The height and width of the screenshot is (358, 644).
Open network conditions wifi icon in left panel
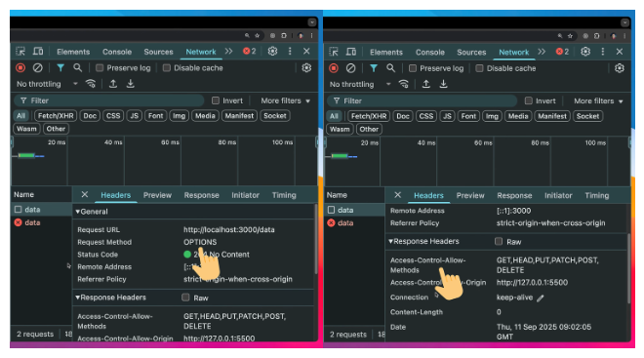[x=91, y=84]
